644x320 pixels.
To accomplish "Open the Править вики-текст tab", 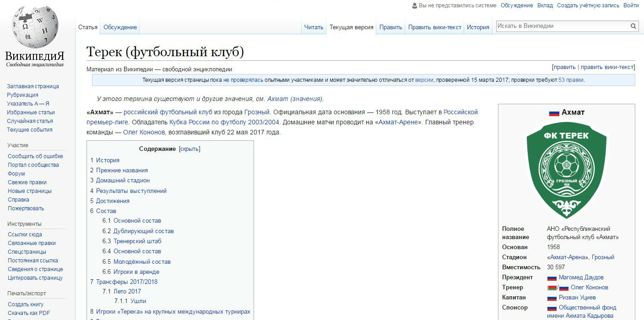I will (x=435, y=27).
